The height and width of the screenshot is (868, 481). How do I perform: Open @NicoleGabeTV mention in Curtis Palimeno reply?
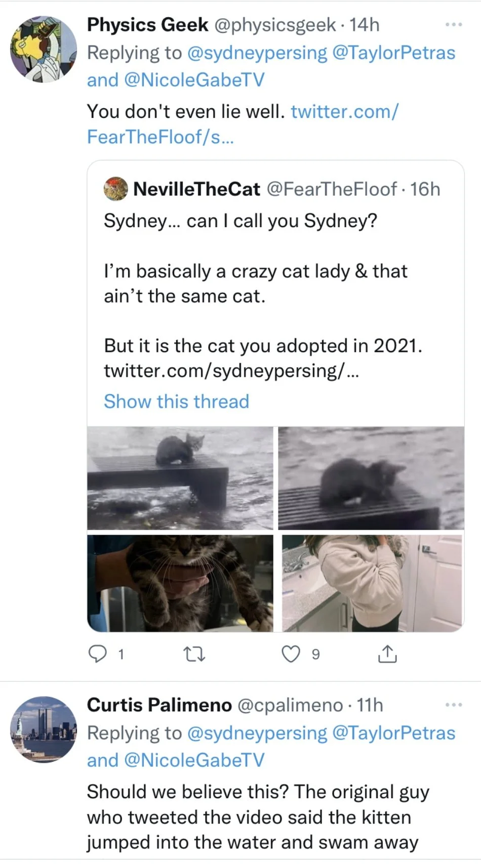(x=194, y=760)
